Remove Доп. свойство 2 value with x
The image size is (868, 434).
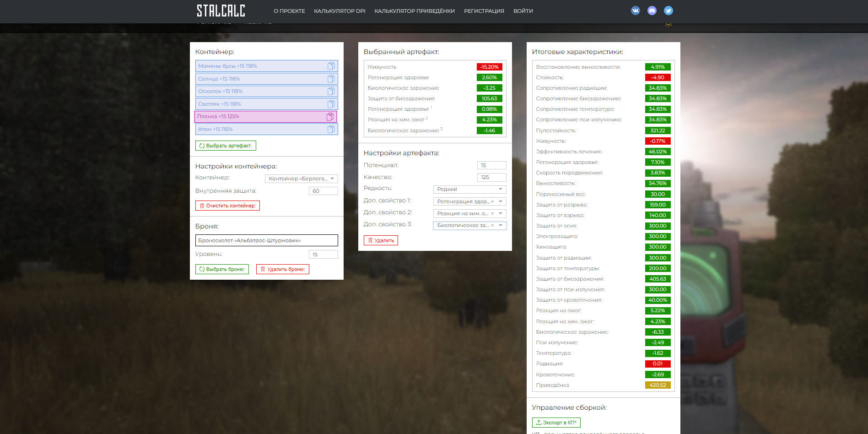pyautogui.click(x=492, y=213)
